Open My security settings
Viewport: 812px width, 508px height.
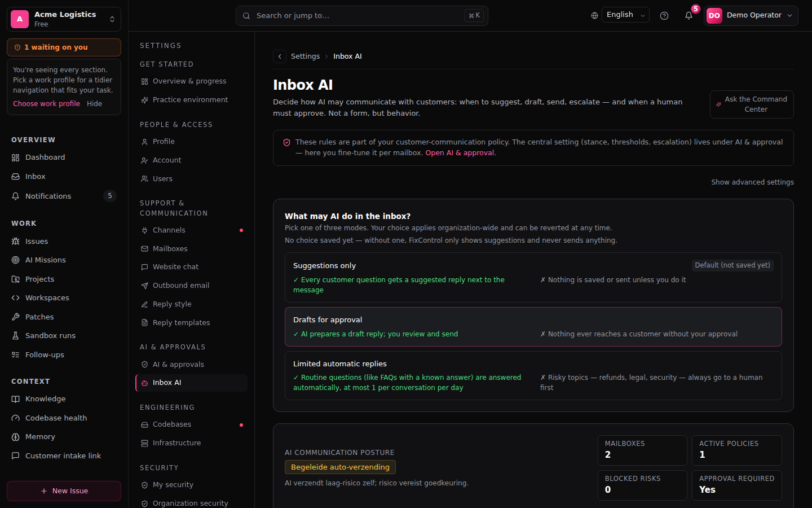click(191, 485)
